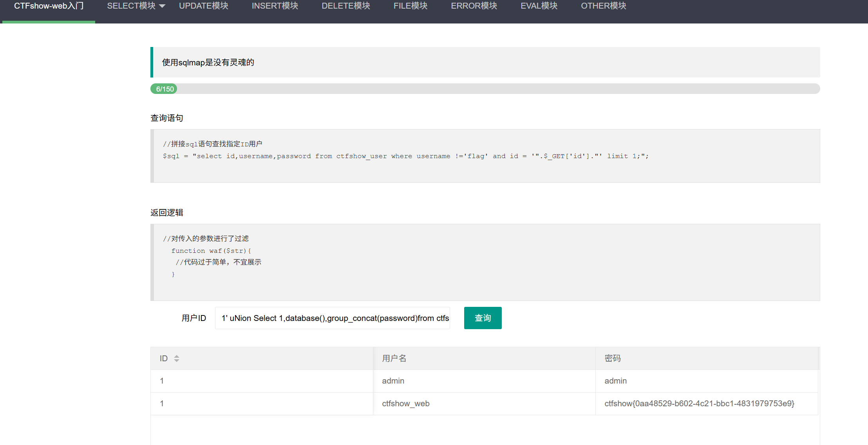
Task: Open the ERROR模块 menu
Action: coord(474,6)
